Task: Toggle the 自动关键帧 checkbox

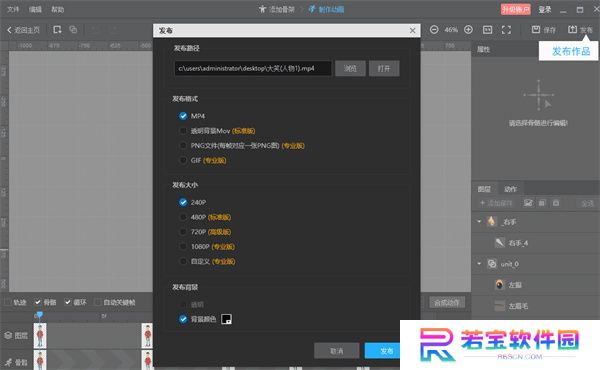Action: [98, 302]
